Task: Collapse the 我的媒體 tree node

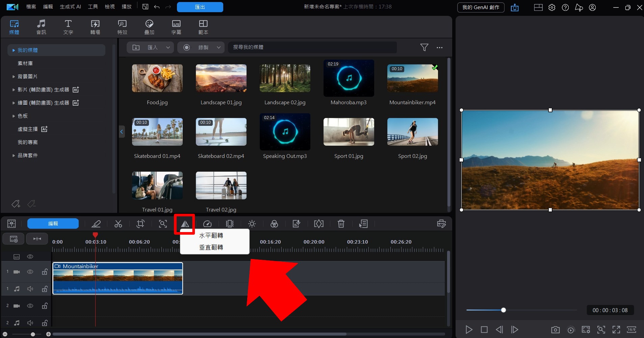Action: click(x=14, y=50)
